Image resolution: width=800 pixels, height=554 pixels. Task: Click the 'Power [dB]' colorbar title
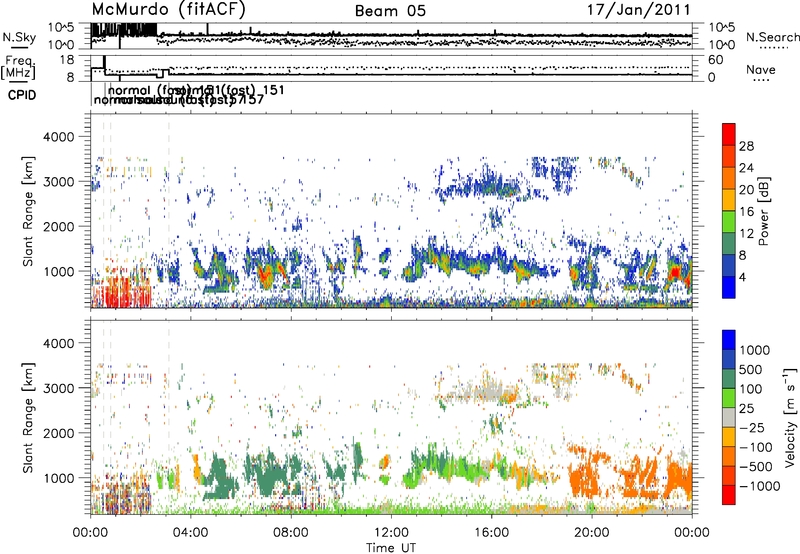[763, 211]
